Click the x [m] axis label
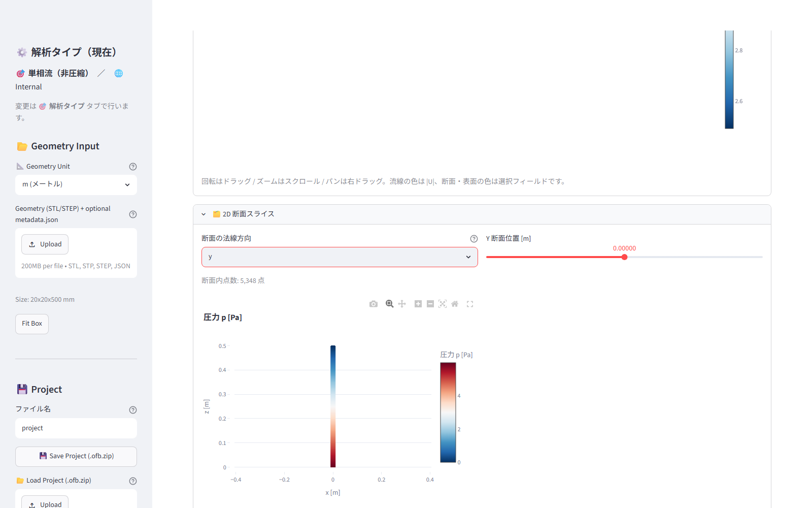This screenshot has width=812, height=508. [x=333, y=493]
